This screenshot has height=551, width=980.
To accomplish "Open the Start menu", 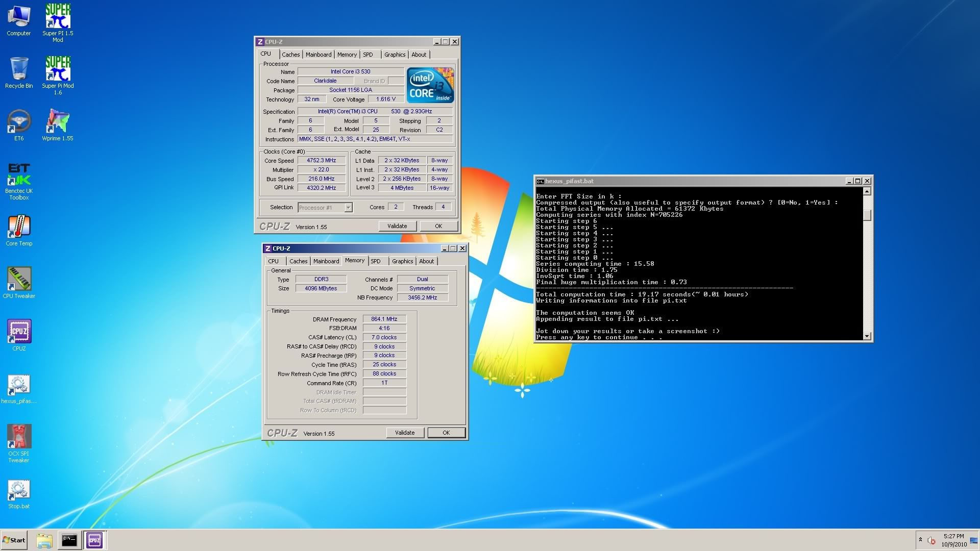I will coord(14,540).
